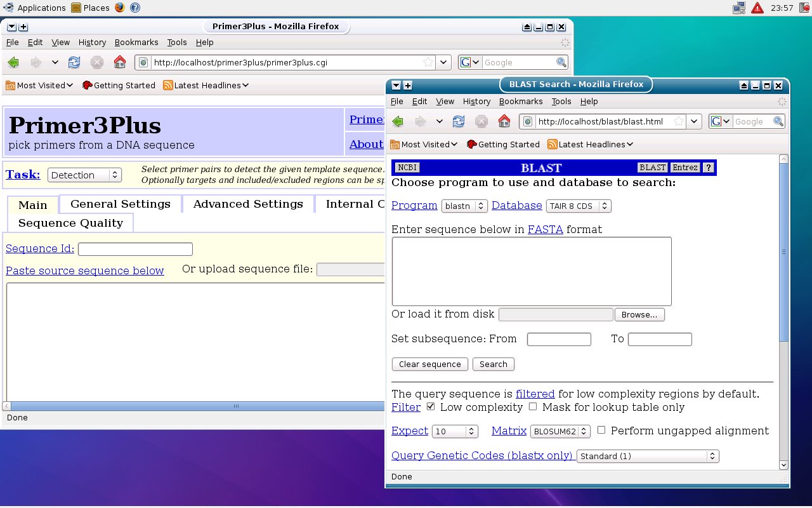Click search magnifier in BLAST window
Viewport: 812px width, 508px height.
coord(778,121)
